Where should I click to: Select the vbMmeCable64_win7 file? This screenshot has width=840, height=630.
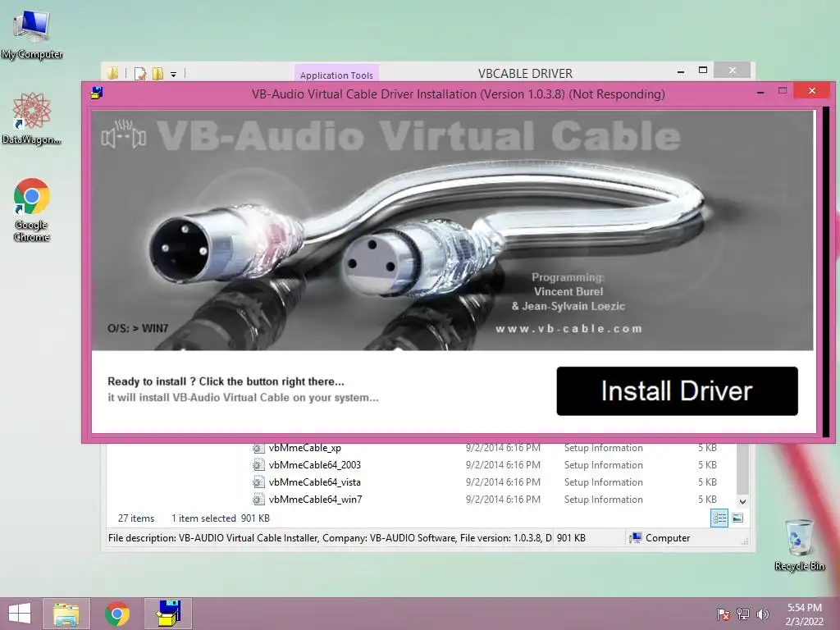pos(315,500)
